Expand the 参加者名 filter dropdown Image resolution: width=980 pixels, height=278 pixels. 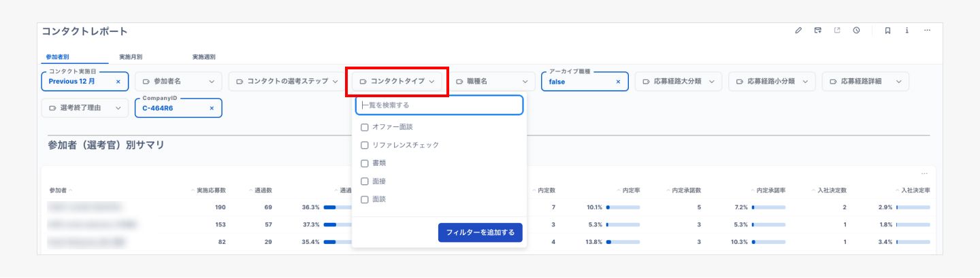(x=178, y=82)
